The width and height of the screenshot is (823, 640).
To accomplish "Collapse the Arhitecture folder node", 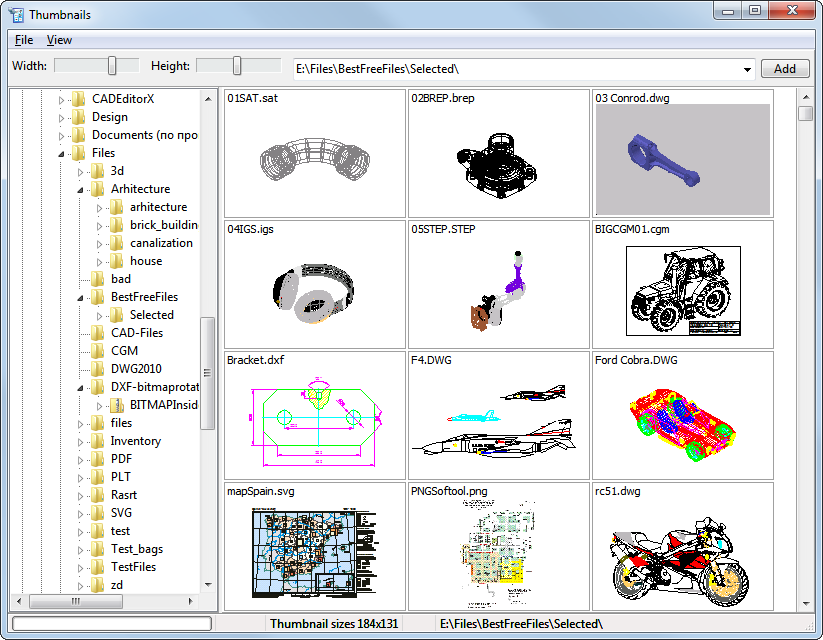I will point(81,189).
